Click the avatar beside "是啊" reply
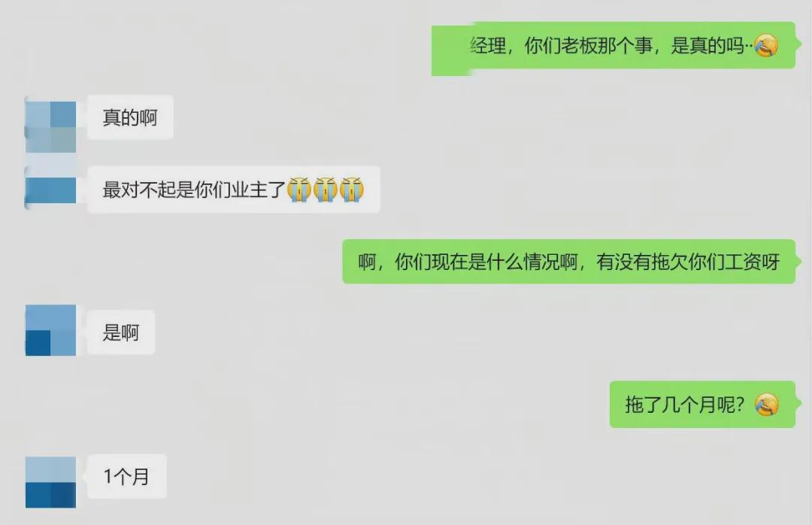This screenshot has height=525, width=812. click(51, 330)
